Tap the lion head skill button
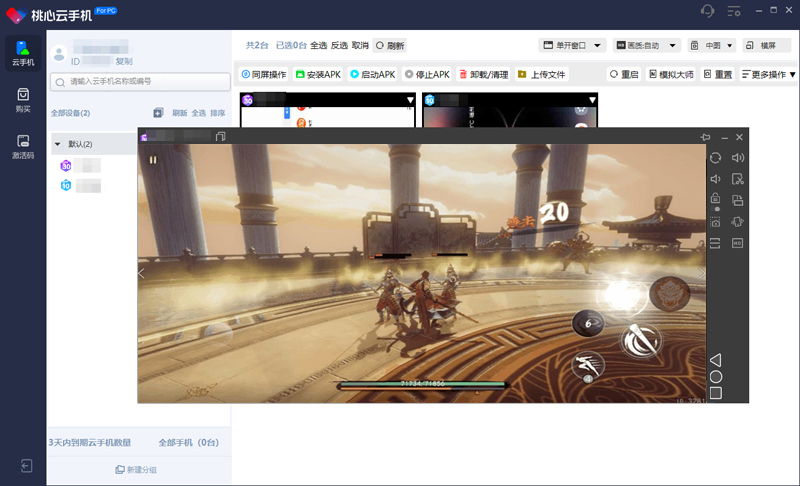The image size is (800, 486). [669, 294]
